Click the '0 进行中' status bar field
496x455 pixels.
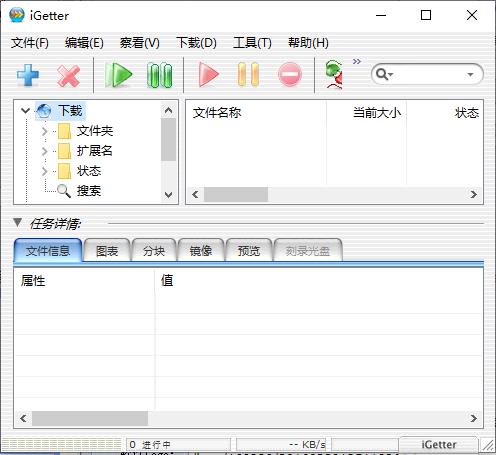(178, 445)
